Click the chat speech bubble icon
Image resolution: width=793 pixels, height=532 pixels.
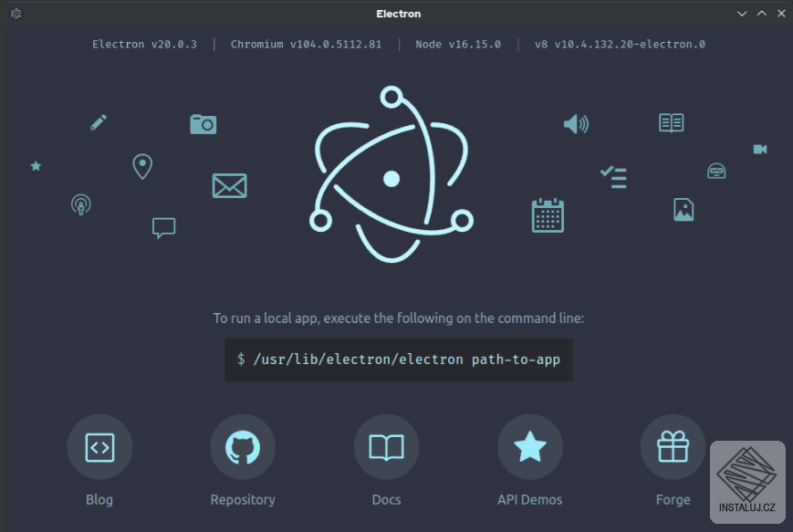pyautogui.click(x=164, y=228)
